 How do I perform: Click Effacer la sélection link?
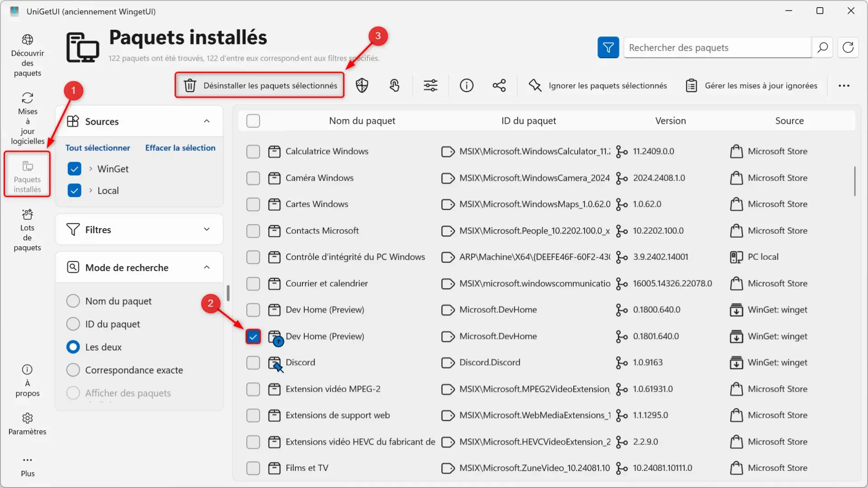180,148
